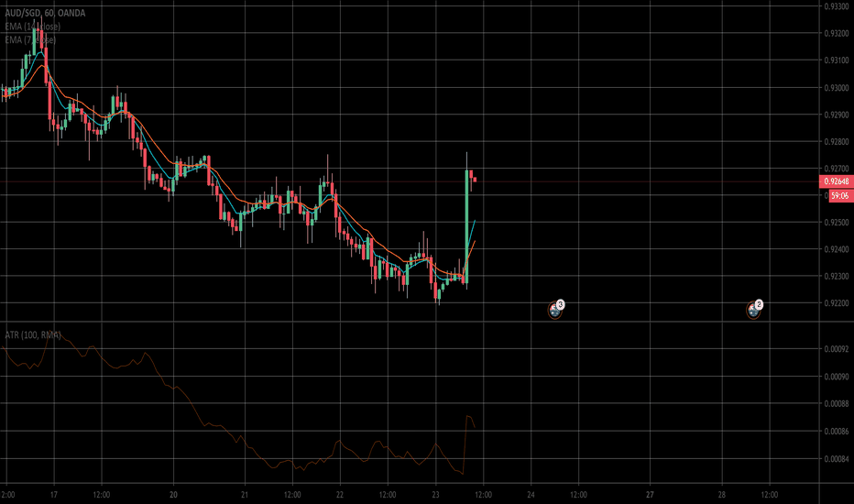This screenshot has height=504, width=854.
Task: Click the date label 21 on time axis
Action: coord(245,495)
